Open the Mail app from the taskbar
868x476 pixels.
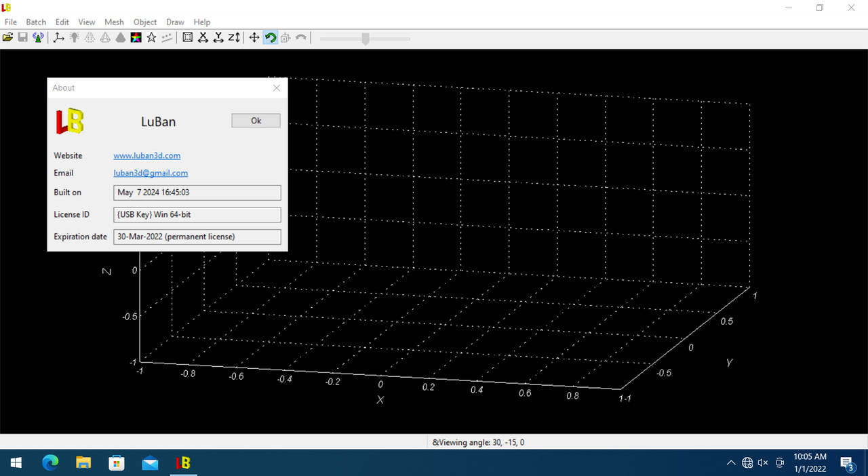[x=149, y=462]
